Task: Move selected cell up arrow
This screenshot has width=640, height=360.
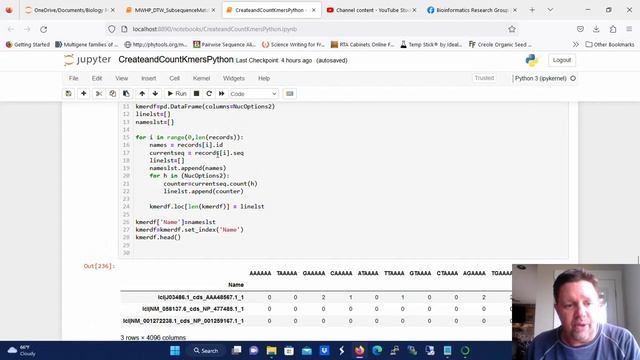Action: 142,93
